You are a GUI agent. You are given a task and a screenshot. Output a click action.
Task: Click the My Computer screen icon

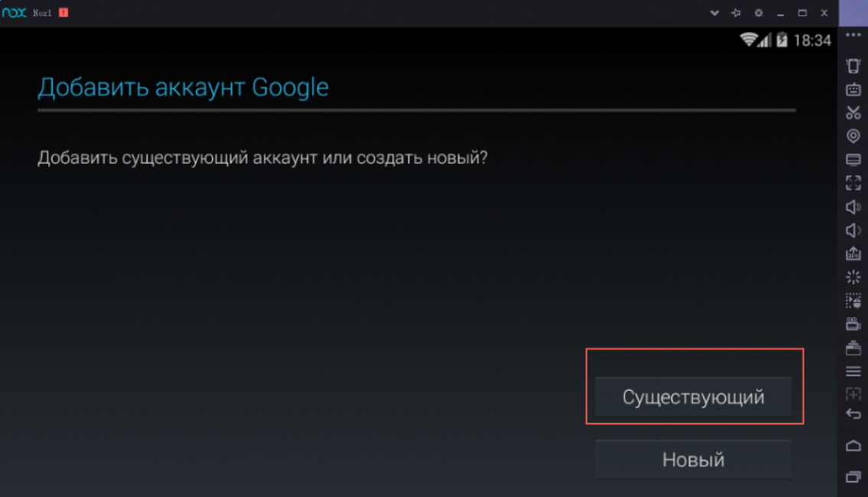[853, 159]
